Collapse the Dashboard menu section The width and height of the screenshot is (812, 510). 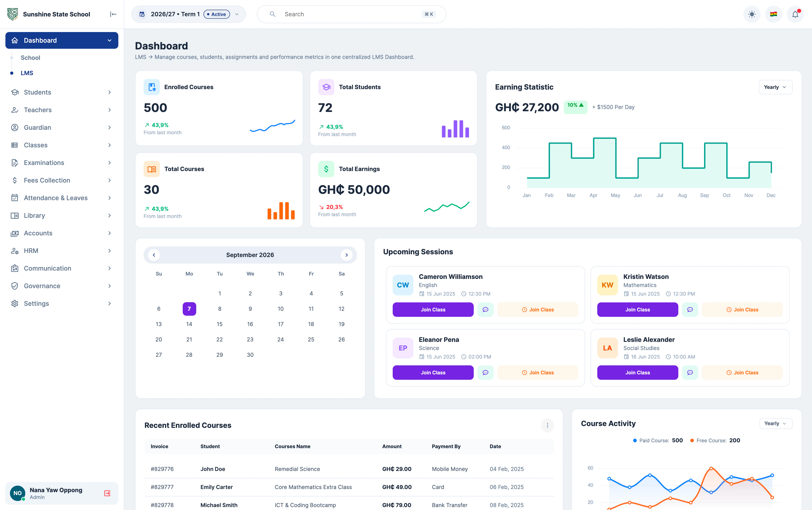[62, 40]
